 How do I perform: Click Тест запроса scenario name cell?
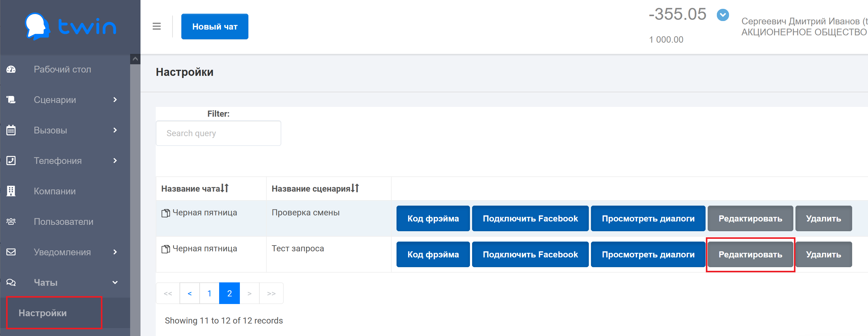point(329,254)
